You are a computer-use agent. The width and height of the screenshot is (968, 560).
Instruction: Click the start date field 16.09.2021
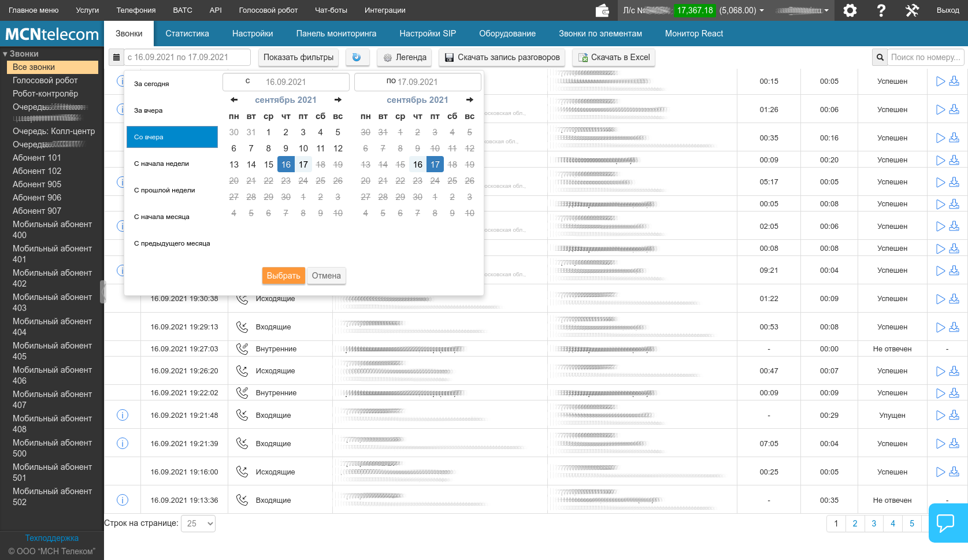point(286,82)
